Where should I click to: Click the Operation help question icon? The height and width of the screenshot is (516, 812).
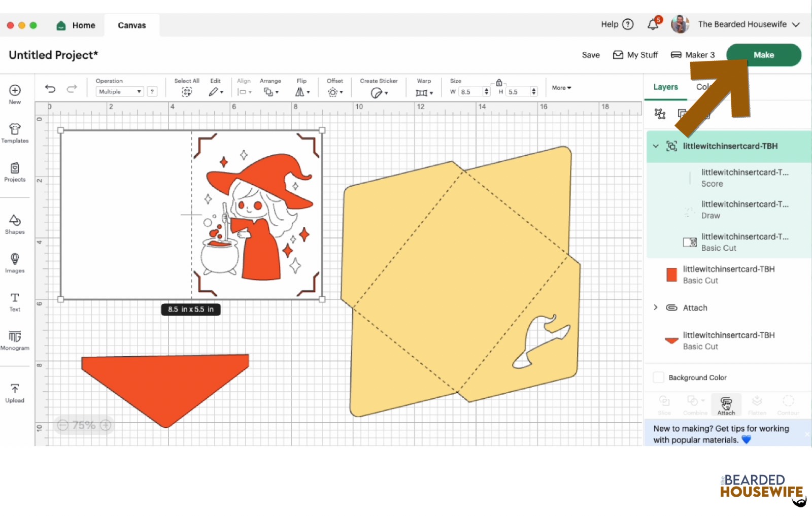coord(152,92)
